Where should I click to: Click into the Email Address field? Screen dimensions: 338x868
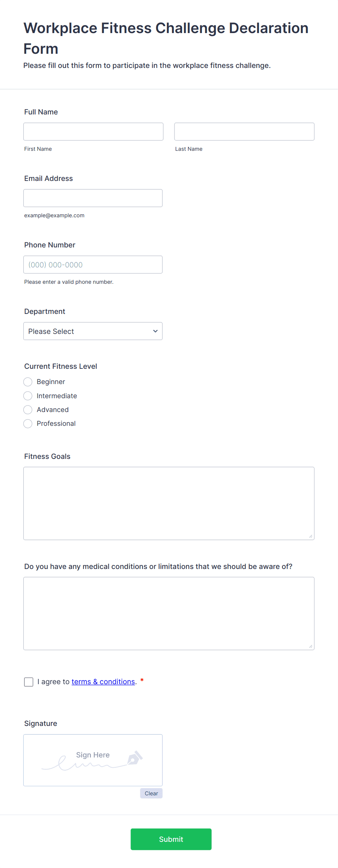pyautogui.click(x=93, y=198)
